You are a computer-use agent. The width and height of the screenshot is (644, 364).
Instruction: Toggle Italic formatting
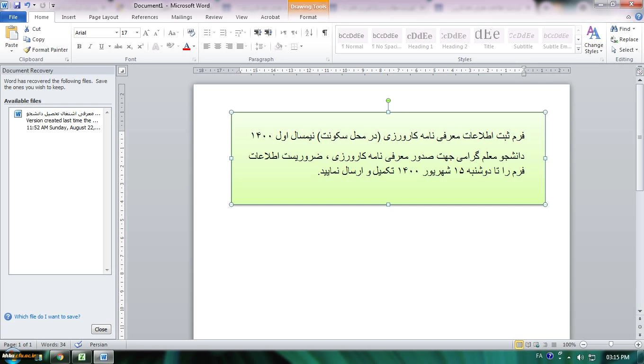coord(90,46)
